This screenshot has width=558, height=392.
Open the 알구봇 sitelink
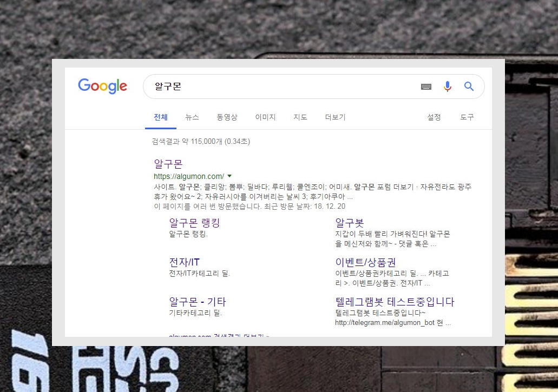350,223
